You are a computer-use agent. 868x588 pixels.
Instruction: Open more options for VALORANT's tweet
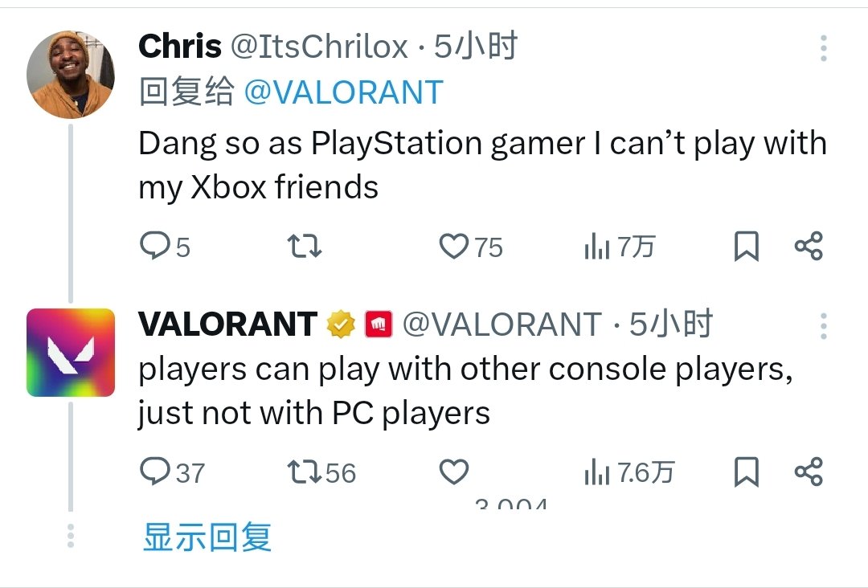(x=824, y=326)
